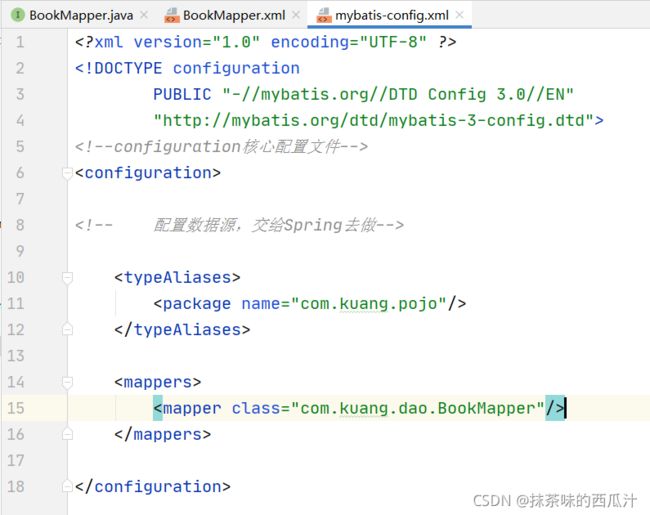Click the mybatis-3-config.dtd URL string
Screen dimensions: 650x515
374,121
